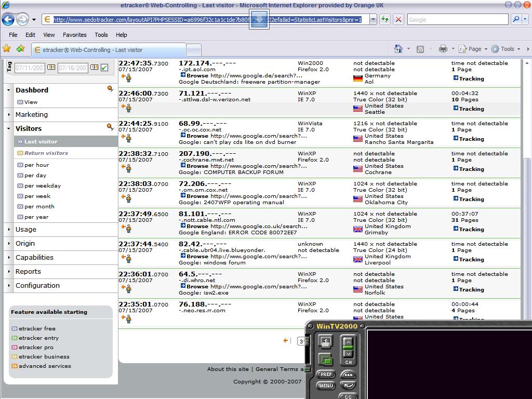
Task: Open the Favorites menu
Action: pos(75,35)
